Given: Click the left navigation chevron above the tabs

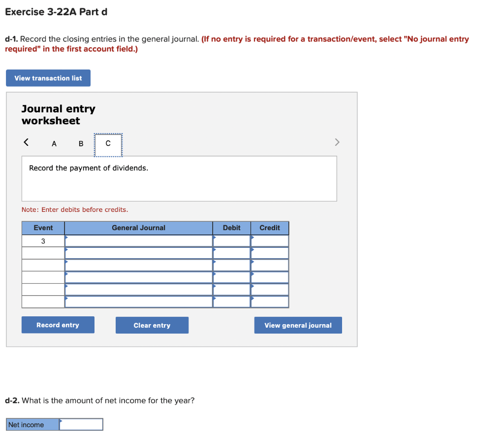Looking at the screenshot, I should (x=26, y=142).
